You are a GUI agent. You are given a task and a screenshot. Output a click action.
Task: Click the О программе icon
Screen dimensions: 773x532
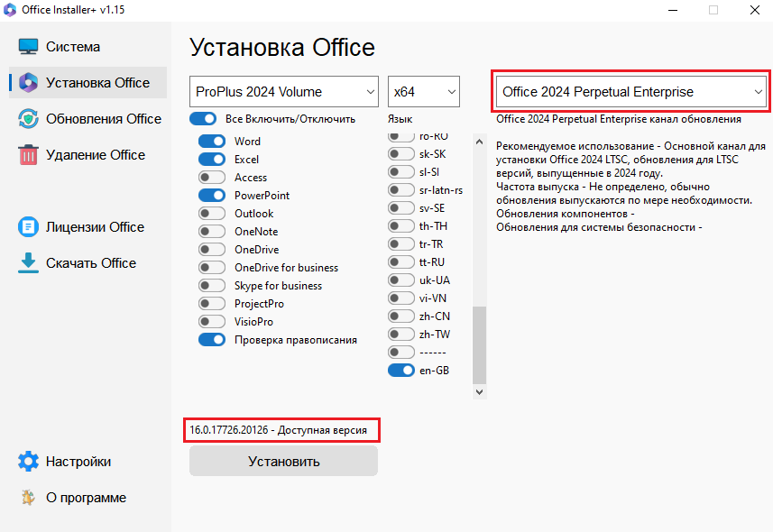click(28, 498)
